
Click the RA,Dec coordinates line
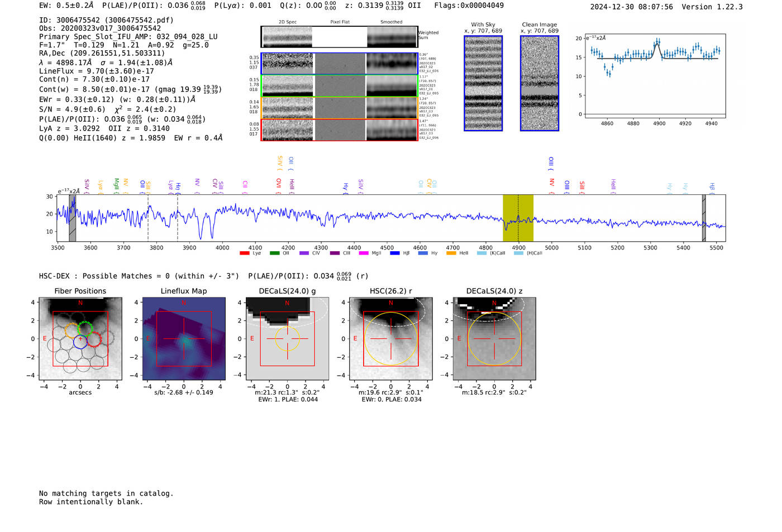point(102,54)
